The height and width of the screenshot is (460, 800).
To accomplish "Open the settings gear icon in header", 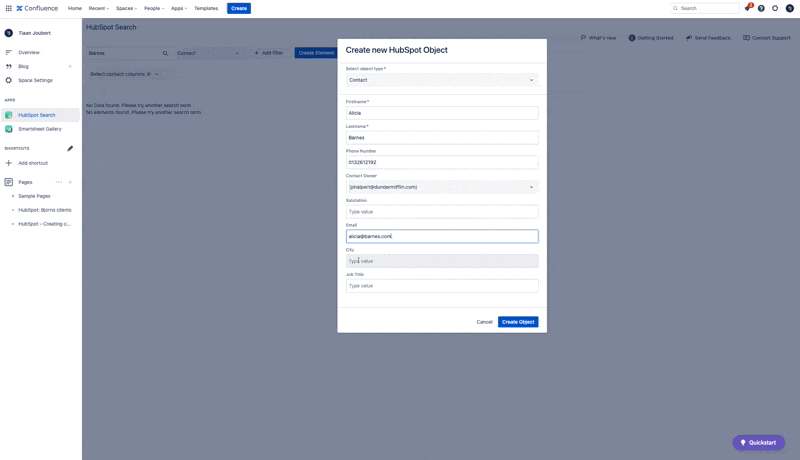I will [x=775, y=8].
